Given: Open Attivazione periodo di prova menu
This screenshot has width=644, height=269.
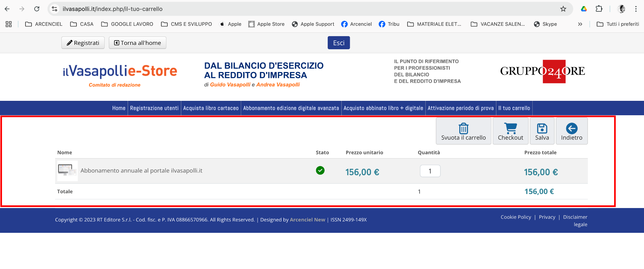Looking at the screenshot, I should 461,108.
